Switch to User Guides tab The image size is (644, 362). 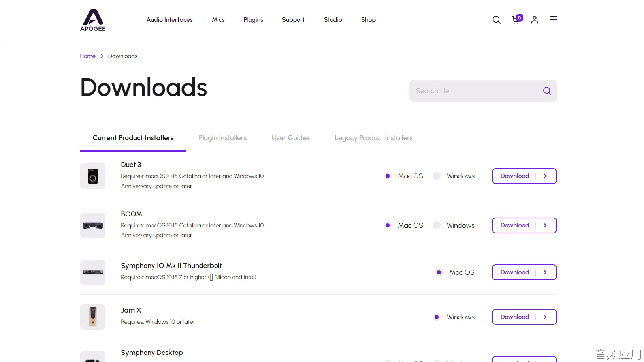(x=291, y=138)
